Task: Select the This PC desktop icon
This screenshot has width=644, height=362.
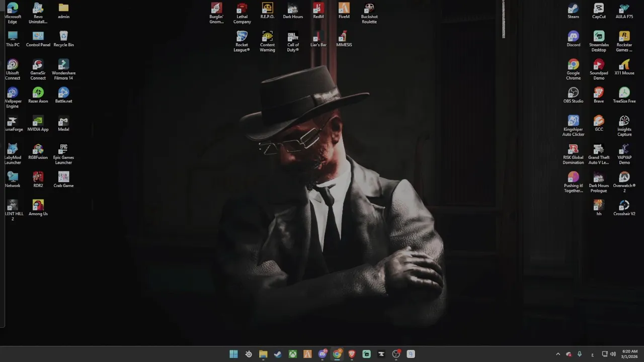Action: pyautogui.click(x=13, y=39)
